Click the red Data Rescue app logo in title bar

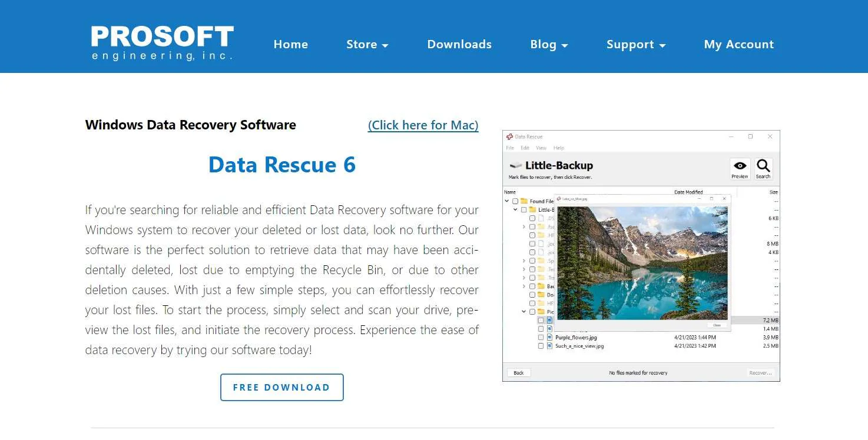click(x=510, y=136)
